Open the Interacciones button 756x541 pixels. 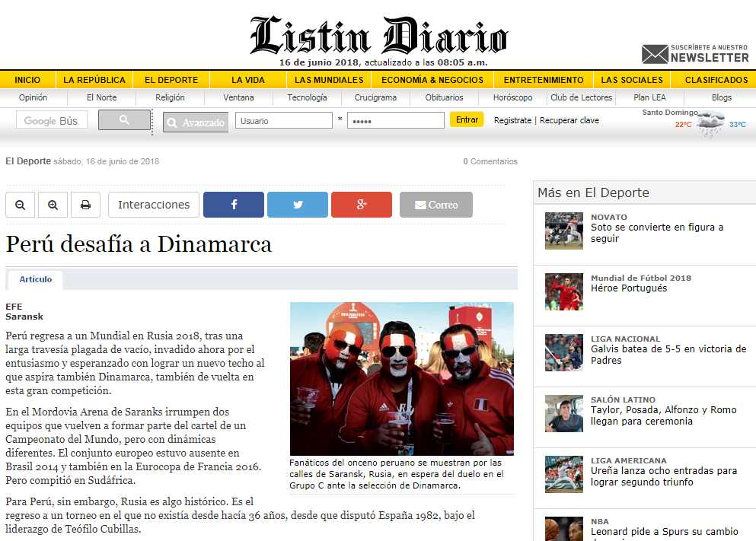click(x=154, y=205)
